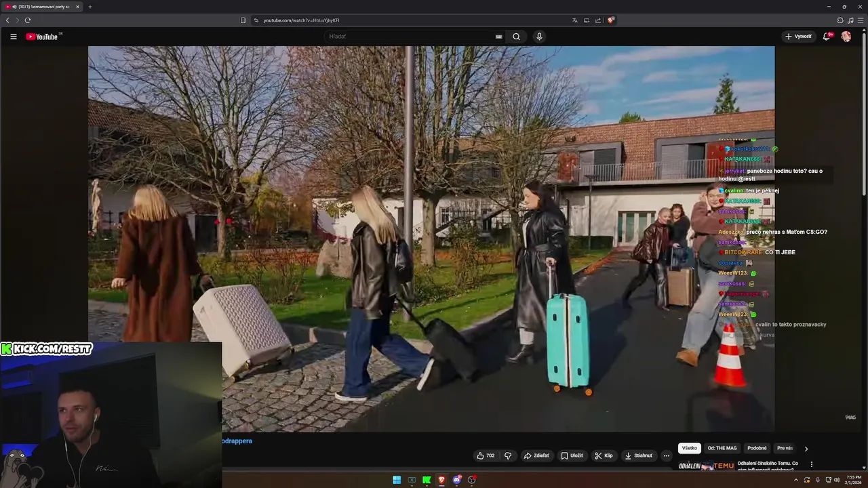The height and width of the screenshot is (488, 868).
Task: Click the video player area
Action: coord(431,239)
